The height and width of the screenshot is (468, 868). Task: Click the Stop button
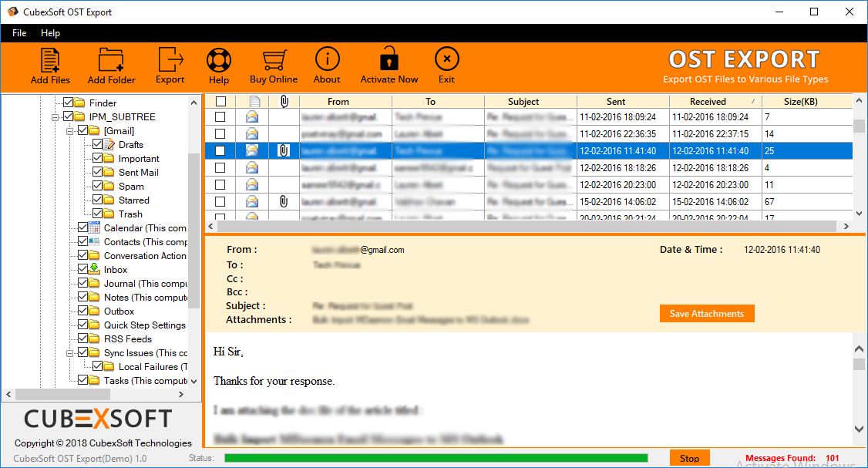pos(690,458)
